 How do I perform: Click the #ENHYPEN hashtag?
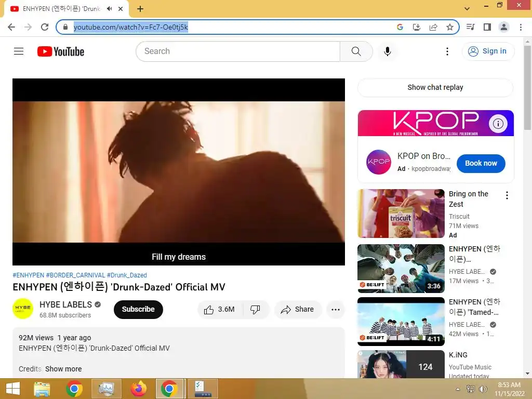(28, 275)
